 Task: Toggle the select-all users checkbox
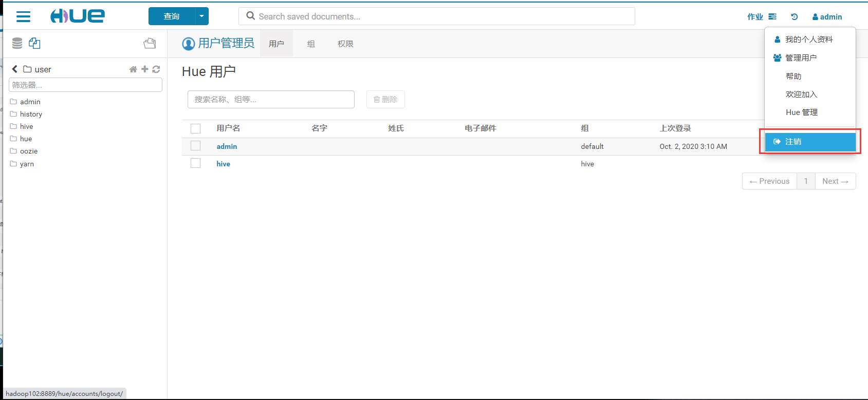click(196, 128)
